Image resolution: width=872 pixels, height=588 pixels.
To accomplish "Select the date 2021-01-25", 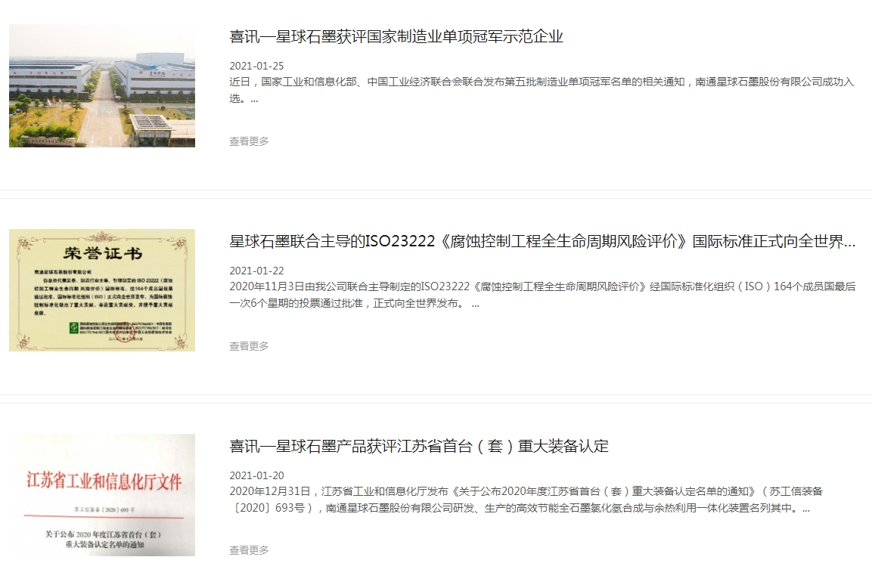I will (x=256, y=66).
